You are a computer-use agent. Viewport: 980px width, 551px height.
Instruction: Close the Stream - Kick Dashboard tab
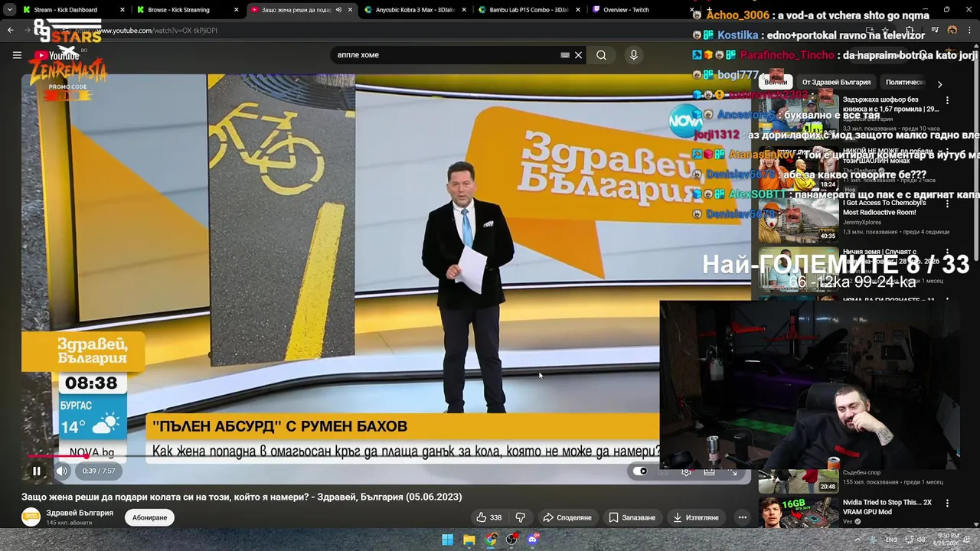pyautogui.click(x=122, y=10)
